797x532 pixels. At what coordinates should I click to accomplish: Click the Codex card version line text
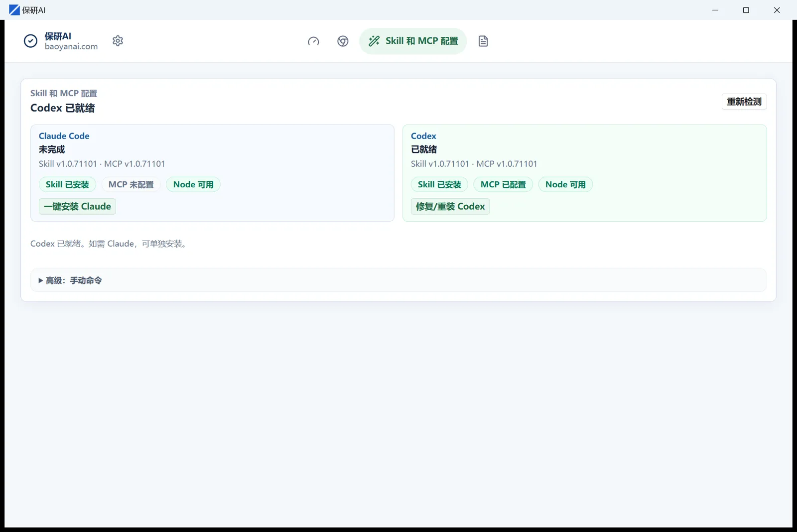(x=474, y=164)
